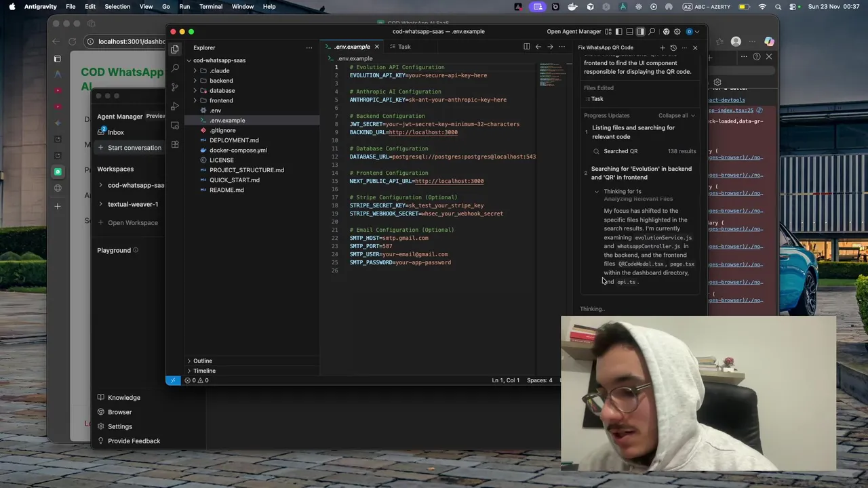The height and width of the screenshot is (488, 868).
Task: Close the .env.example editor tab
Action: (376, 47)
